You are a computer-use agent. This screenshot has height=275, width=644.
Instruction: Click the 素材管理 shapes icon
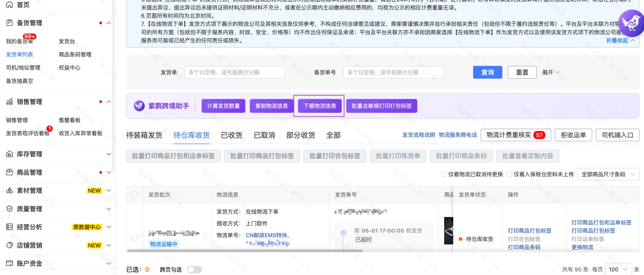click(9, 190)
